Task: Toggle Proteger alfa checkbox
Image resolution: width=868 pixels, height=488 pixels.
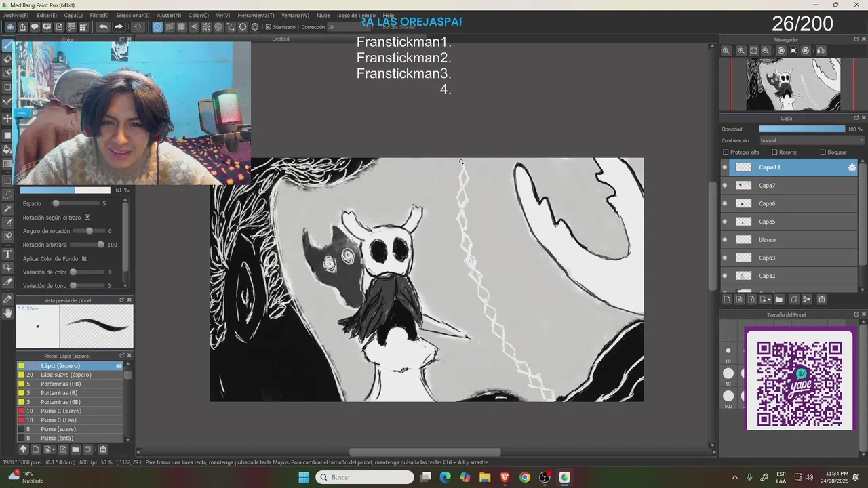Action: [726, 152]
